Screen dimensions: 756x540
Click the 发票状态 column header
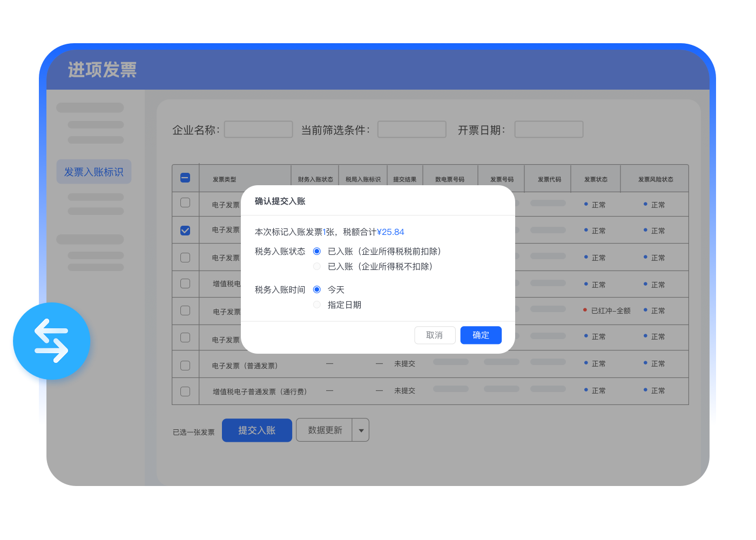click(596, 179)
